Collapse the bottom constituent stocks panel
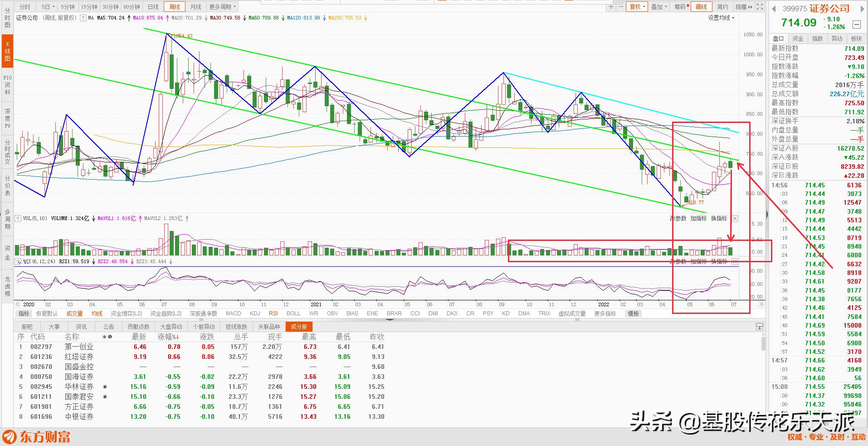Image resolution: width=868 pixels, height=446 pixels. 759,327
